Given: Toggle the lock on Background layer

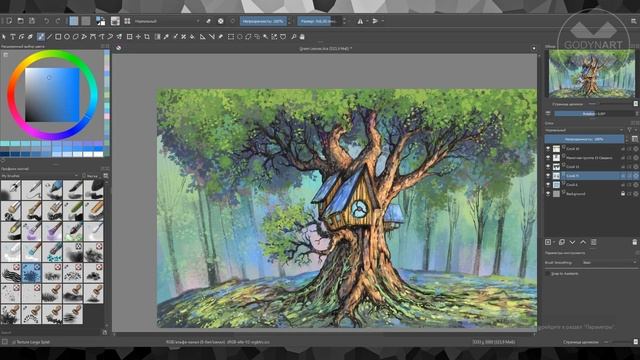Looking at the screenshot, I should pyautogui.click(x=623, y=194).
